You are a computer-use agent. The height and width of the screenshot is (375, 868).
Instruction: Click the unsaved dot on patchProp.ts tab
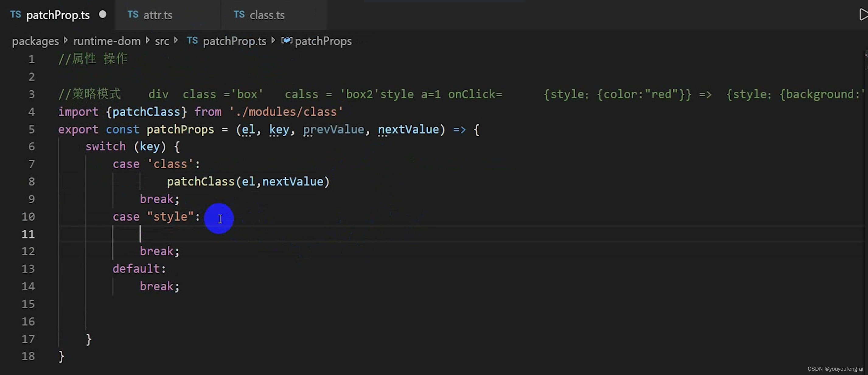pos(103,15)
